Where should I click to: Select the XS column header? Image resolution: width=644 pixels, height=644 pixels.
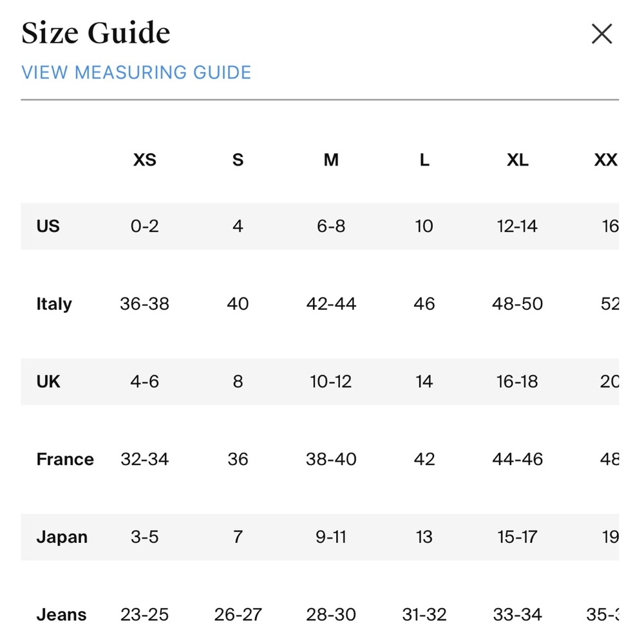tap(144, 160)
